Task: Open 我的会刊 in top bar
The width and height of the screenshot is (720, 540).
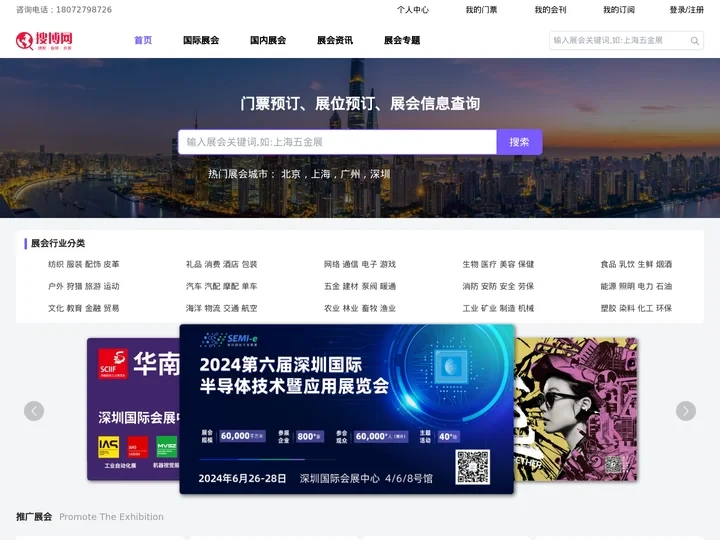Action: click(x=550, y=10)
